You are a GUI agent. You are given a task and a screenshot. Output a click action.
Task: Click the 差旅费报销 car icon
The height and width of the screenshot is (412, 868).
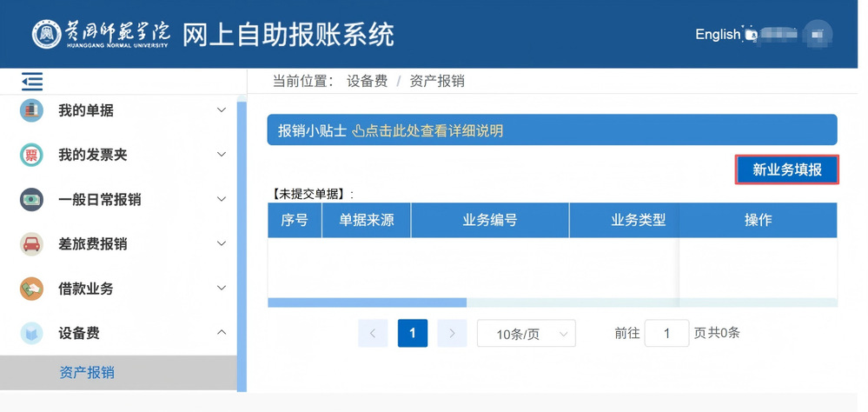click(x=31, y=243)
